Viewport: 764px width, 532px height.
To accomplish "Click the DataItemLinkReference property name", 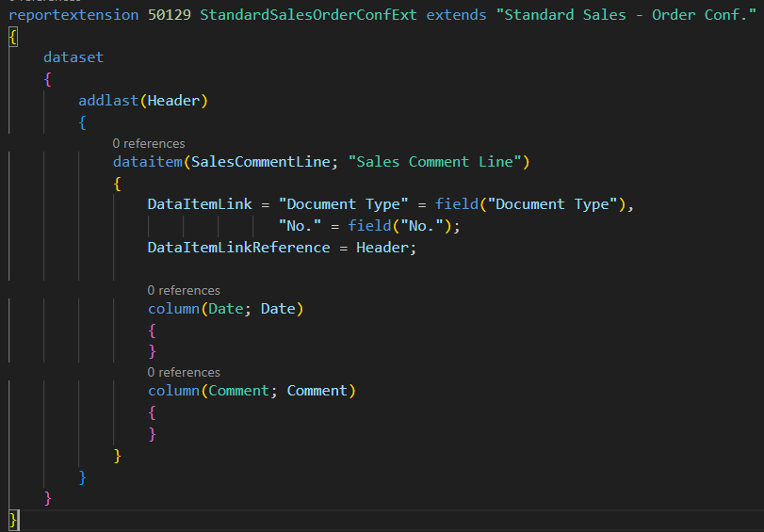I will 238,248.
